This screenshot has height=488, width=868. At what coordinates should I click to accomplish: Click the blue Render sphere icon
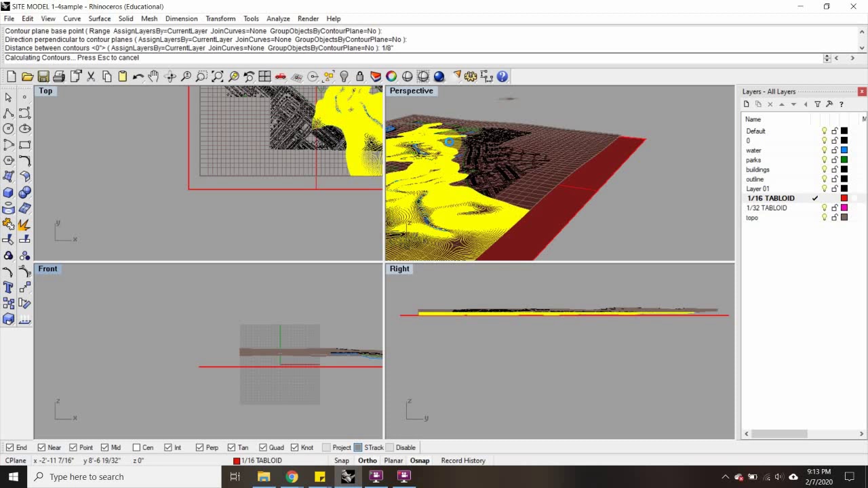pos(439,77)
